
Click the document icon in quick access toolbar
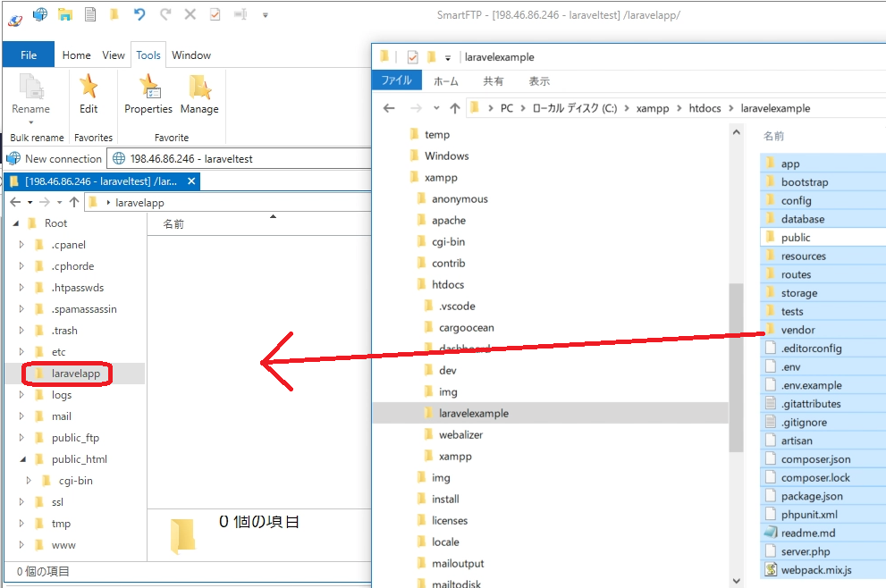point(89,14)
